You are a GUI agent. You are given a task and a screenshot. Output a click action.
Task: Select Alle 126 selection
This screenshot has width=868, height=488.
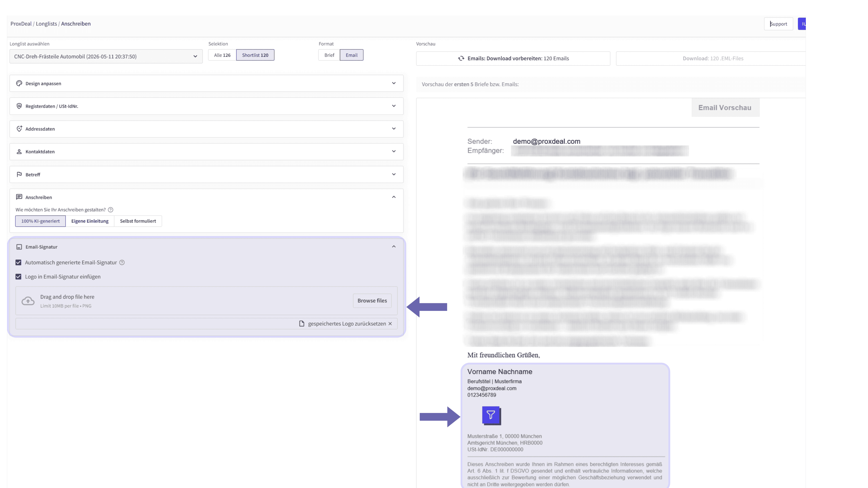coord(222,55)
